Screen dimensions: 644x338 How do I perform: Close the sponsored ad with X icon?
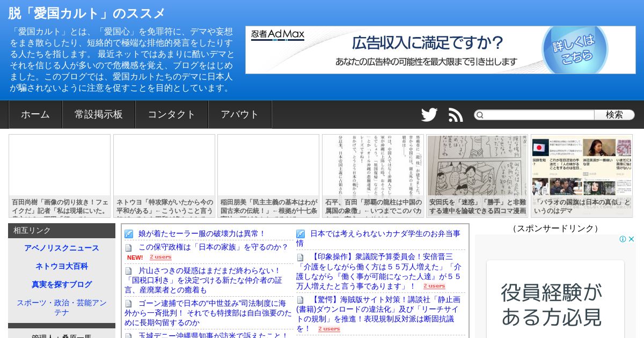click(x=632, y=239)
